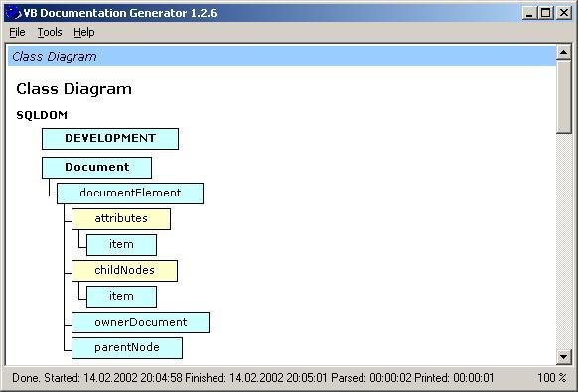Close the VB Documentation Generator window

[564, 13]
